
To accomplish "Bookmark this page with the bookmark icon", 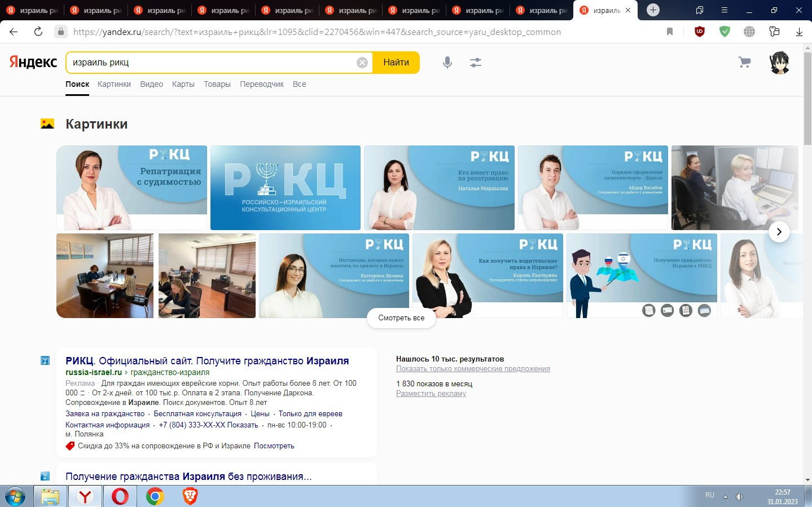I will click(x=670, y=32).
